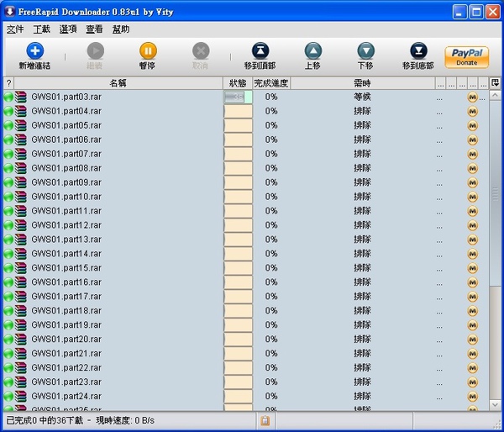Click the Megaupload service icon for GWS01.part03.rar

point(472,97)
